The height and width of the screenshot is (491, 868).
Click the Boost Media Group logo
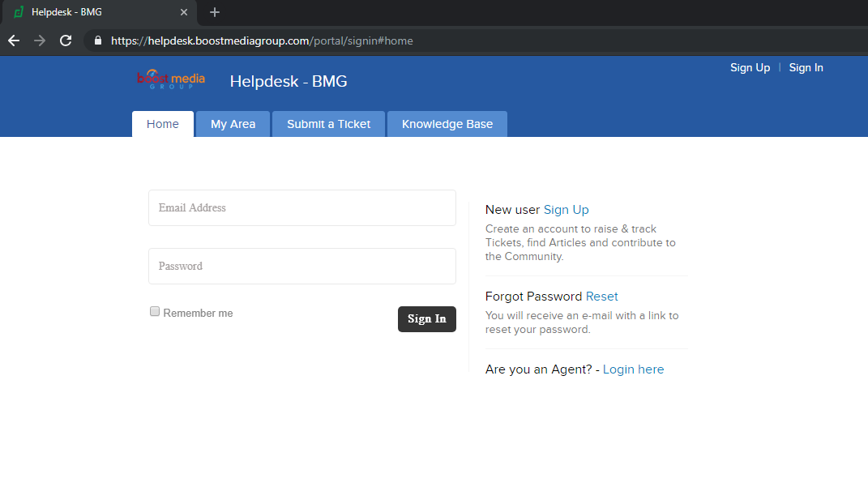tap(171, 79)
